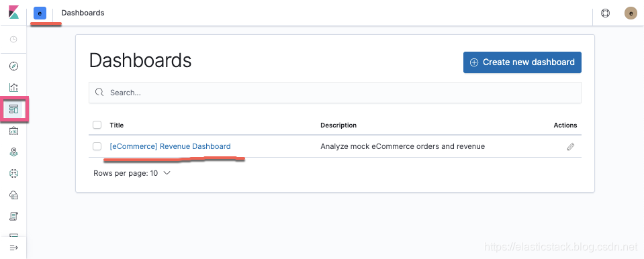Open Dashboard icon in the side navigation

pos(13,109)
